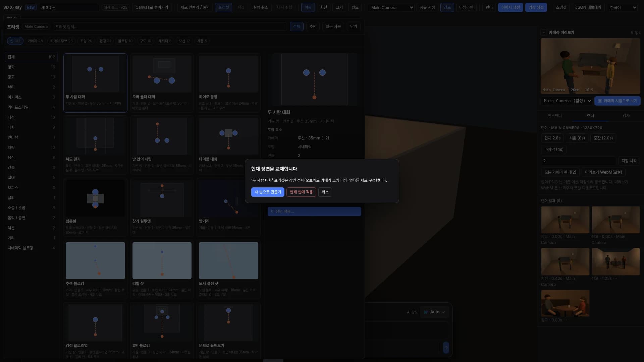
Task: Expand the AI 강도 Auto dropdown
Action: 434,312
